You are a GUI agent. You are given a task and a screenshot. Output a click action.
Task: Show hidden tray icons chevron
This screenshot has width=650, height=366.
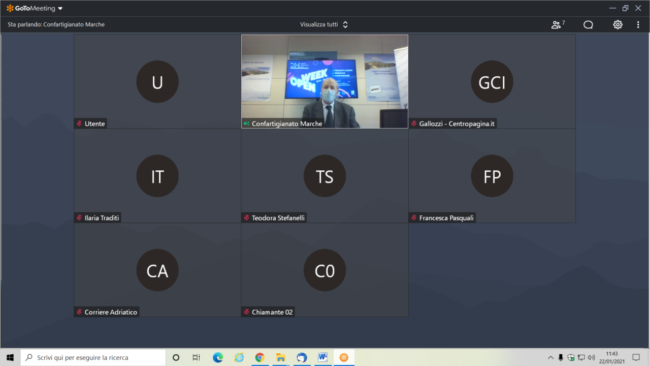(x=551, y=357)
